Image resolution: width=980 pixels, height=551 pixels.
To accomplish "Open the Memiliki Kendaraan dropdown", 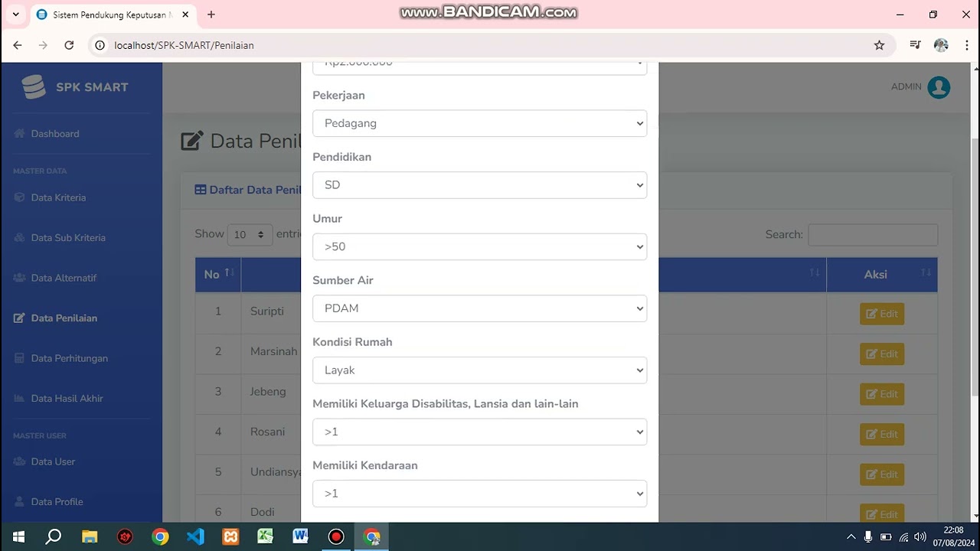I will click(479, 494).
